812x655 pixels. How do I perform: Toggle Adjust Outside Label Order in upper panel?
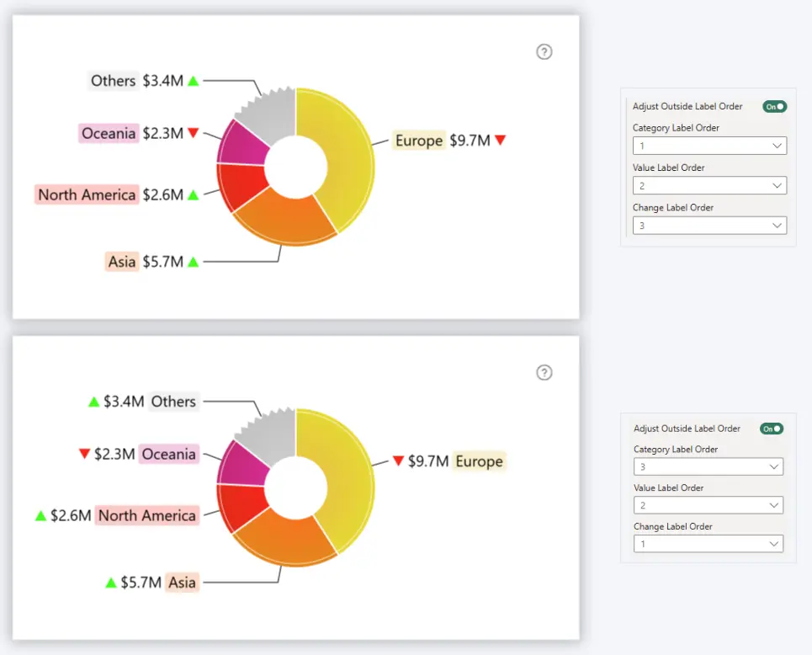774,107
